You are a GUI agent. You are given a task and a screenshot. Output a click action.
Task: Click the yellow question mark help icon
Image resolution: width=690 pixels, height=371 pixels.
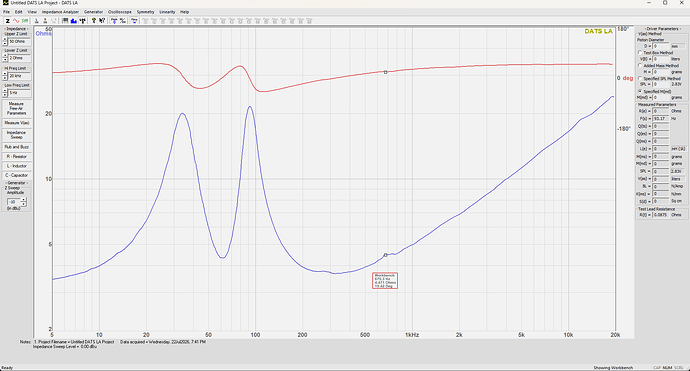pyautogui.click(x=94, y=21)
